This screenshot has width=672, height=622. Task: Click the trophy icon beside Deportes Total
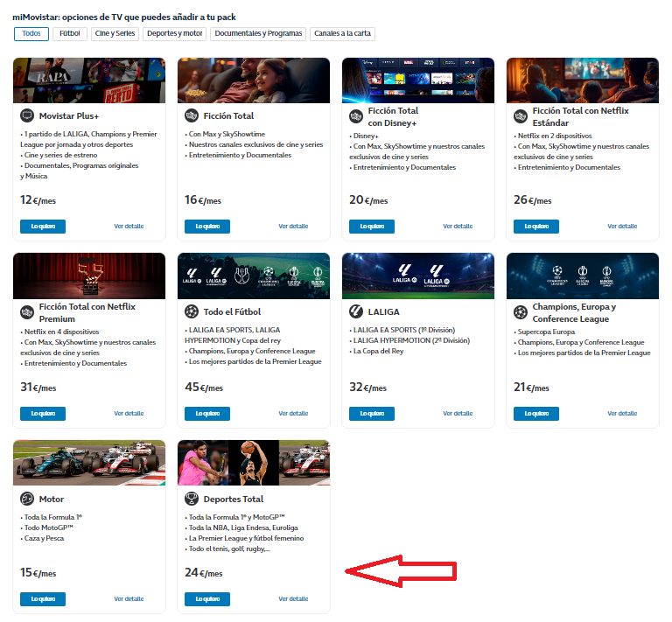(x=192, y=499)
